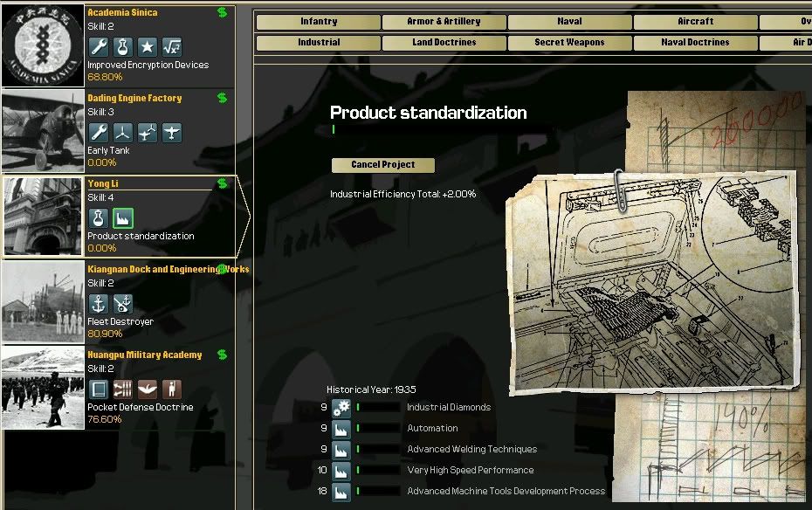Click the Very High Speed Performance progress bar

[x=377, y=471]
